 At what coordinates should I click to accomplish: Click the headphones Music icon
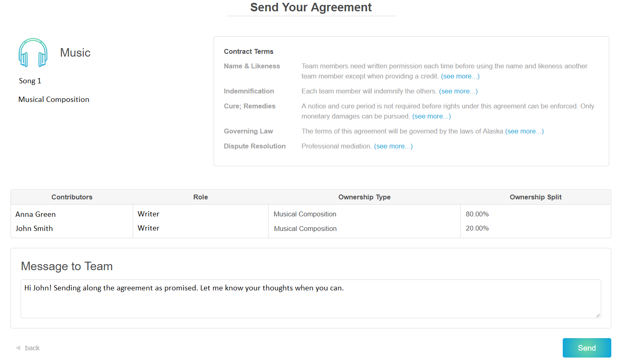pyautogui.click(x=33, y=53)
